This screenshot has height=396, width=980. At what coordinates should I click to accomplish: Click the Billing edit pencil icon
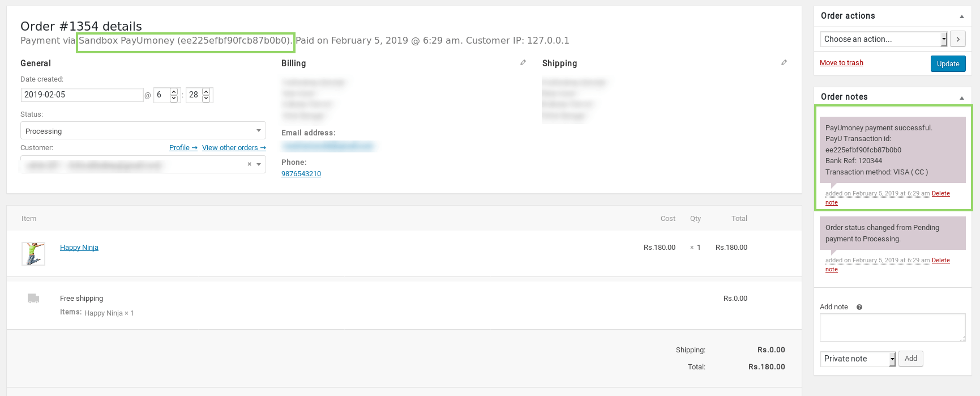(x=523, y=62)
